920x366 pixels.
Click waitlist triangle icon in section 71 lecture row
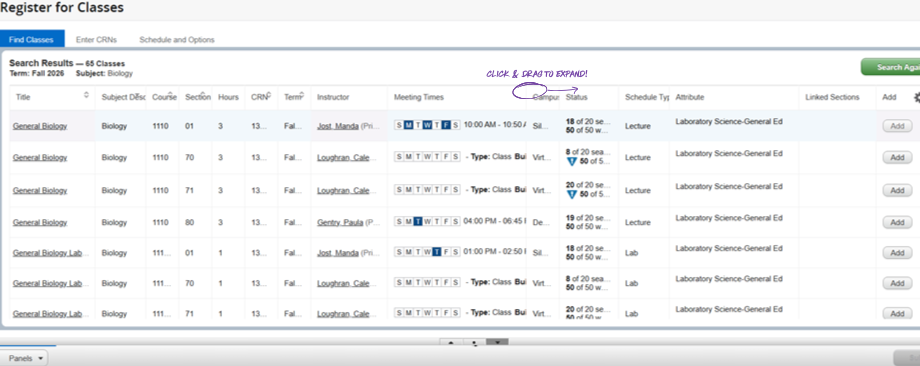click(571, 195)
